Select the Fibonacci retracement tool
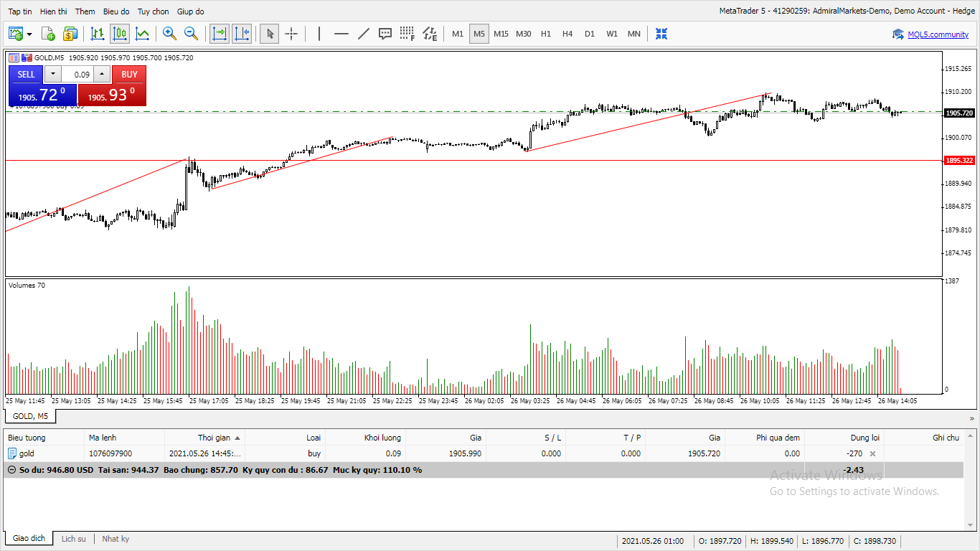This screenshot has width=980, height=551. tap(407, 34)
